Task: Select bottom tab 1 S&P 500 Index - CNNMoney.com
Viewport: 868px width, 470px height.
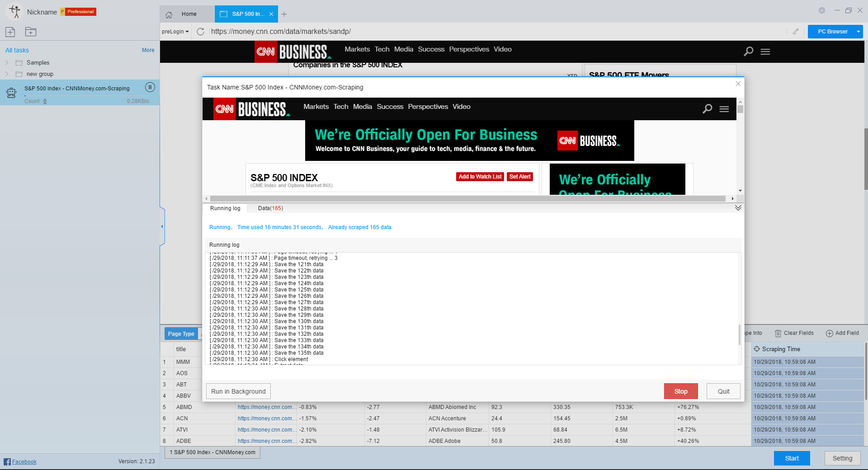Action: pos(212,452)
